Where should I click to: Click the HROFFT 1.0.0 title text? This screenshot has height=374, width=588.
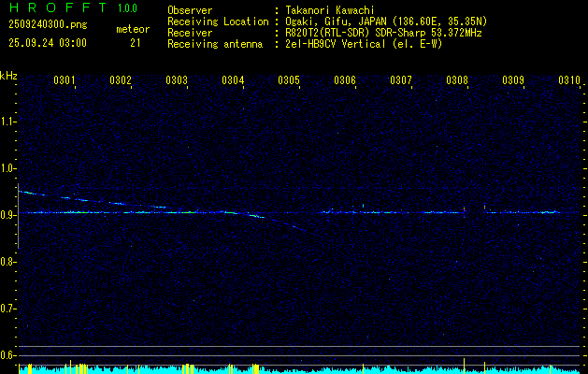(x=74, y=7)
